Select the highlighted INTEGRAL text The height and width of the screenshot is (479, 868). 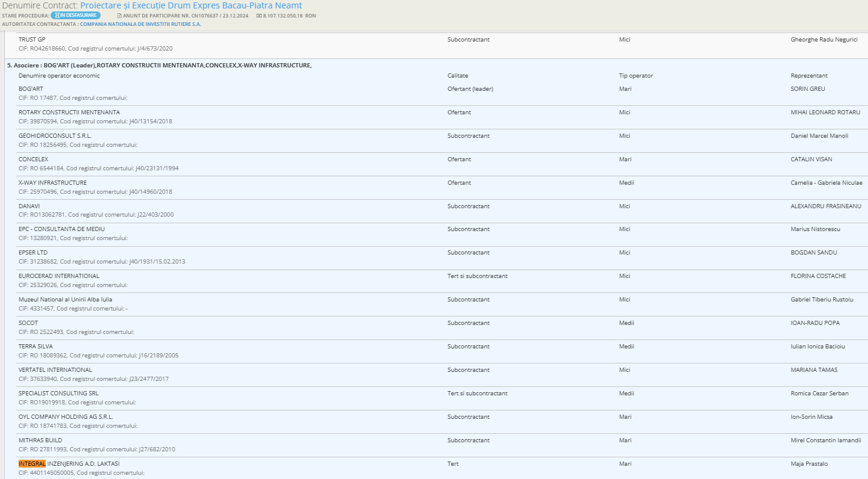click(x=32, y=463)
